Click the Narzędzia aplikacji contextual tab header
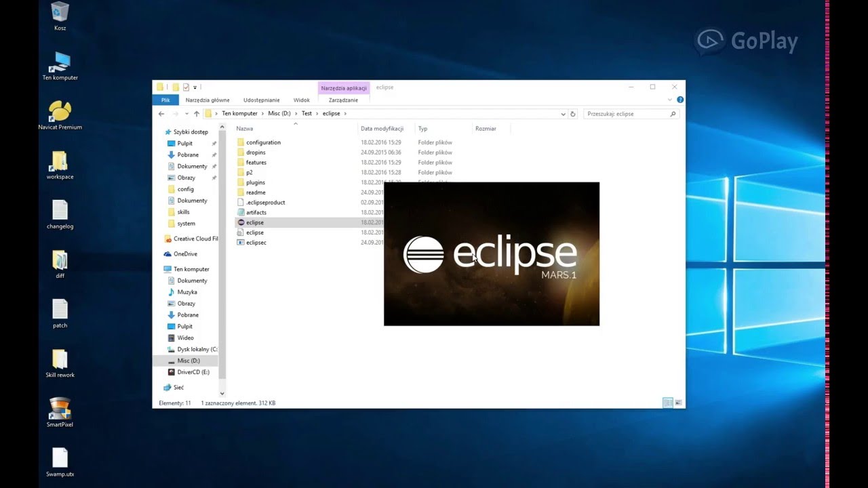Image resolution: width=868 pixels, height=488 pixels. coord(344,88)
